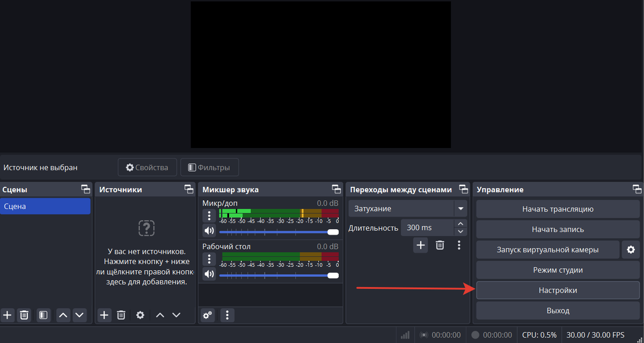
Task: Click the Микр/доп 0.0 dB readout
Action: pos(327,203)
